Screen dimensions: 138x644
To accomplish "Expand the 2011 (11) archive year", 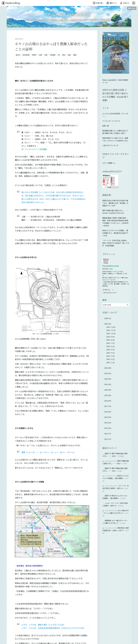I will 103,439.
